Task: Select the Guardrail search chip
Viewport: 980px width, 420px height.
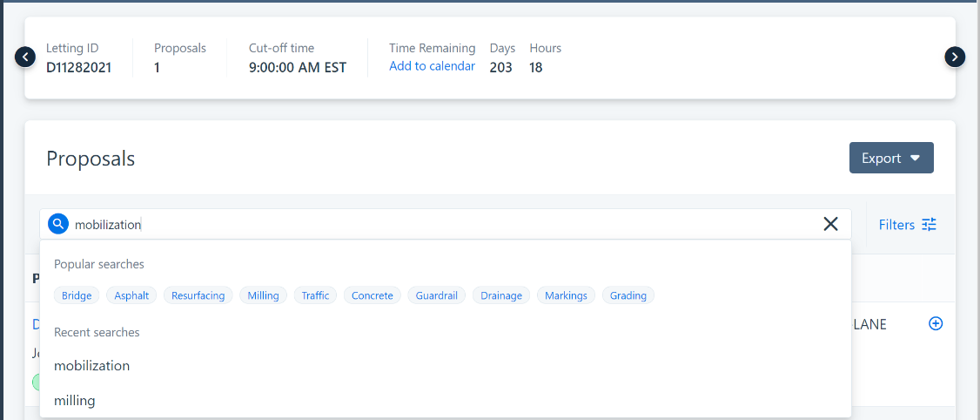Action: (438, 295)
